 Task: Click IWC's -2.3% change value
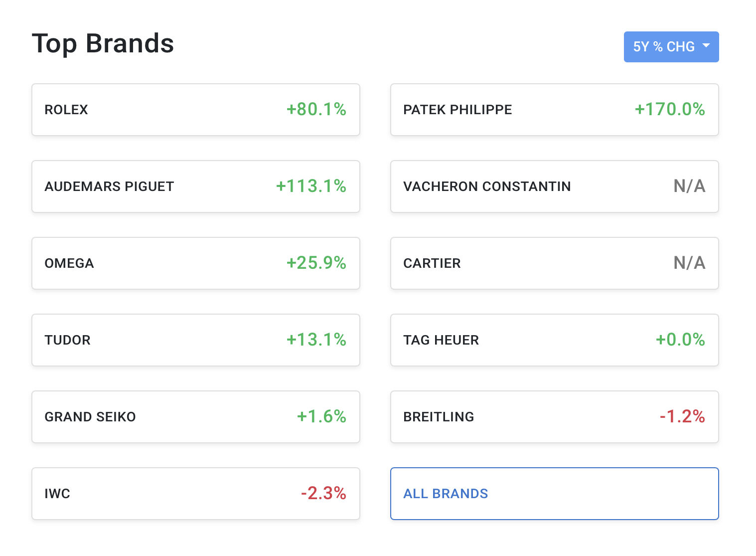click(x=323, y=493)
